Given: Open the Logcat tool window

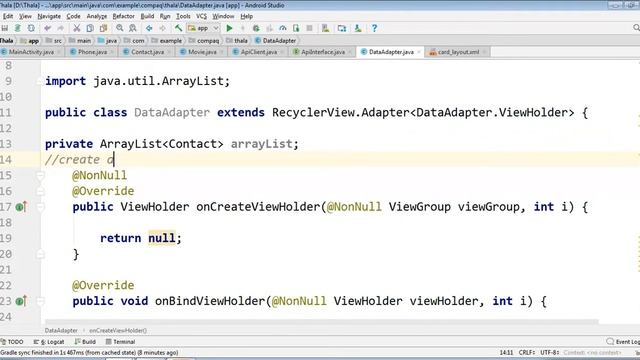Looking at the screenshot, I should pos(49,342).
